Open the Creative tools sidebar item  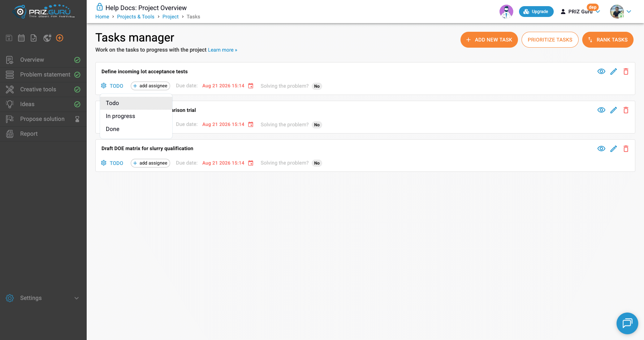[43, 90]
